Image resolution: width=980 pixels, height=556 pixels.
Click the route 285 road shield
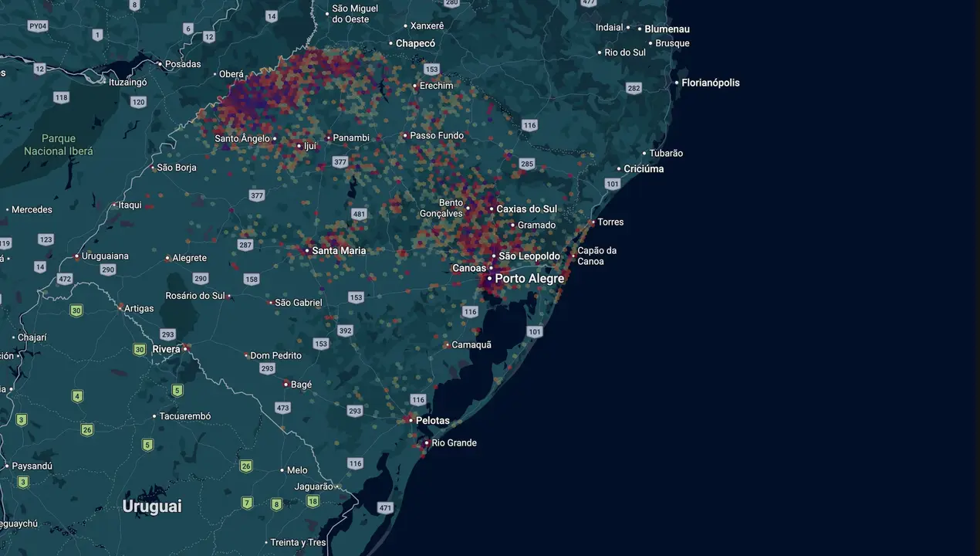pos(527,164)
